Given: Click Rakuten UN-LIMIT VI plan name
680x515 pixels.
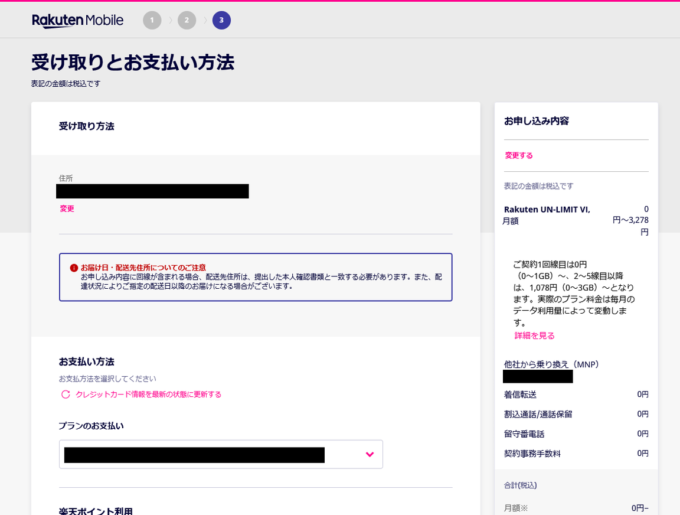Looking at the screenshot, I should pyautogui.click(x=547, y=209).
